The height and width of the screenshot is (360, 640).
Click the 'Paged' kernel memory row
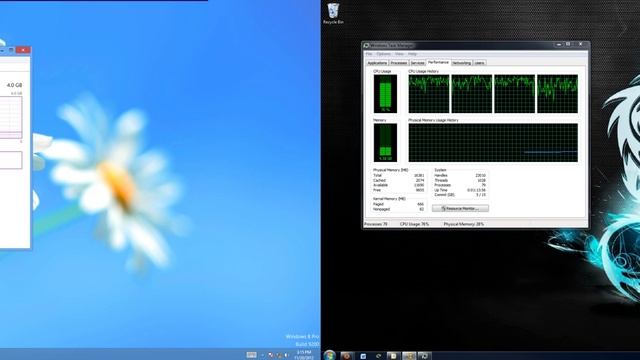pos(398,204)
